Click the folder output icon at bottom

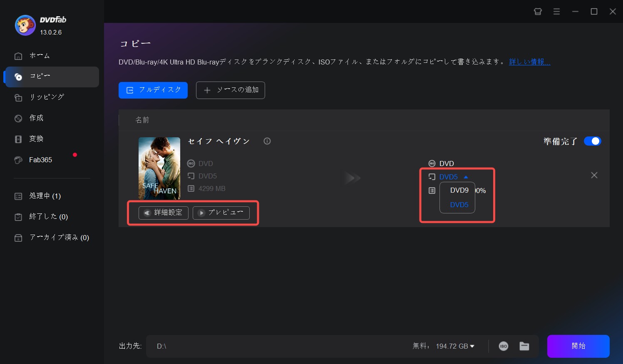tap(524, 346)
